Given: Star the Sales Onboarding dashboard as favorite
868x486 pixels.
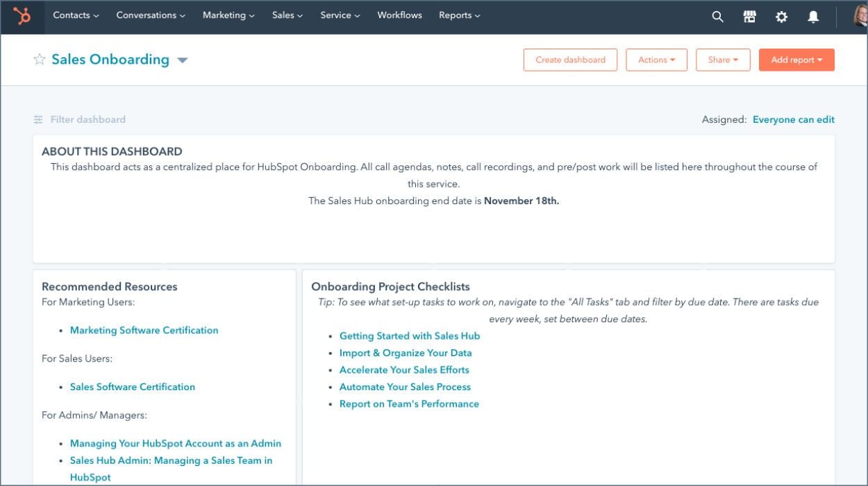Looking at the screenshot, I should pyautogui.click(x=40, y=59).
